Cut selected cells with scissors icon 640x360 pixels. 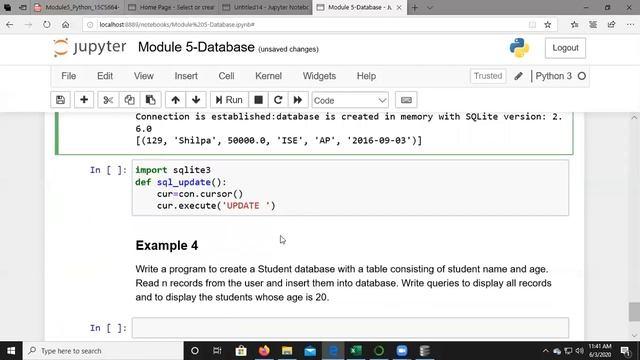point(108,100)
